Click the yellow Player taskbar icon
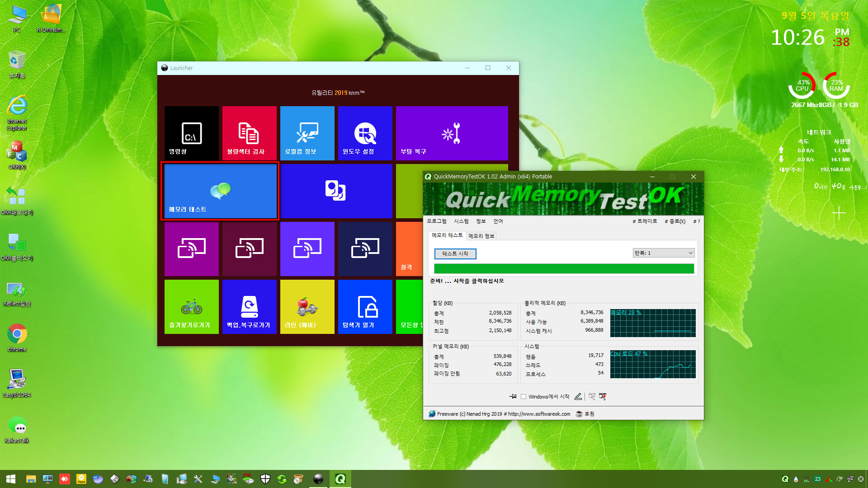The height and width of the screenshot is (488, 868). [x=81, y=479]
